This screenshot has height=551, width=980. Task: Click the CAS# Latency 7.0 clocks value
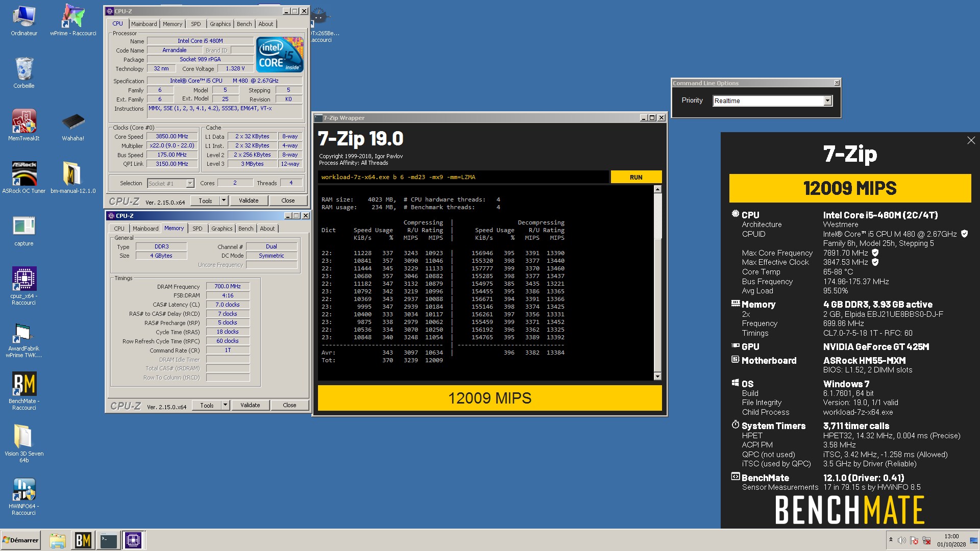coord(228,305)
